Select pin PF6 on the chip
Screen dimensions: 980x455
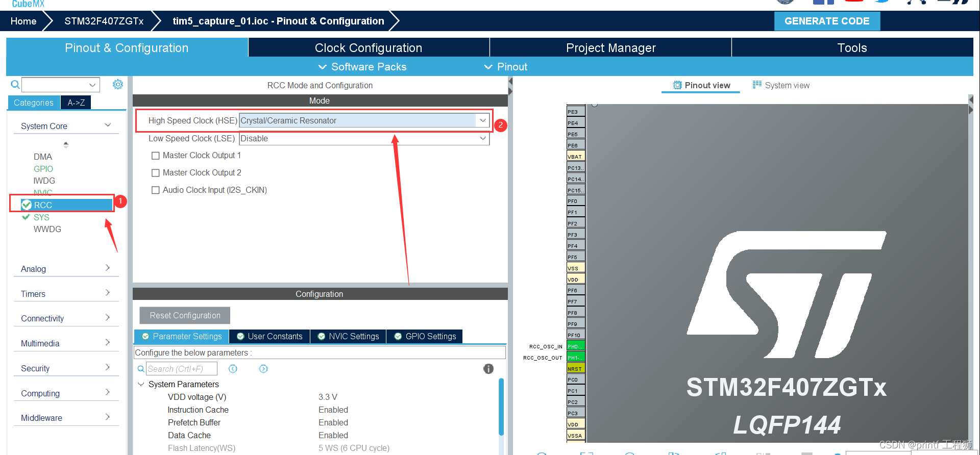pyautogui.click(x=576, y=290)
